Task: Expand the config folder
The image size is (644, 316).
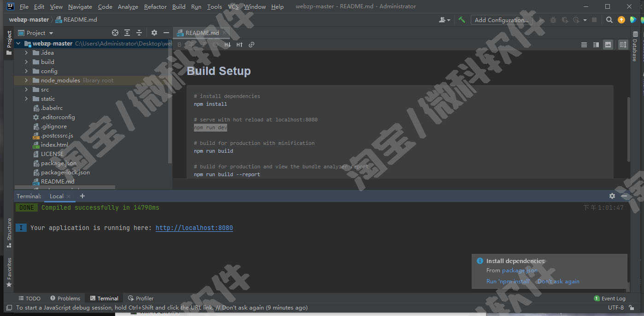Action: click(26, 71)
